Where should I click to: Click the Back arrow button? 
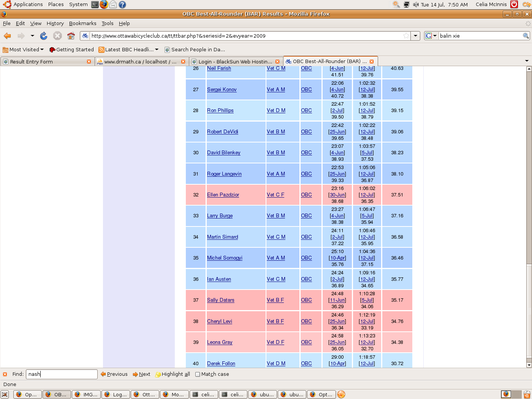[x=8, y=36]
